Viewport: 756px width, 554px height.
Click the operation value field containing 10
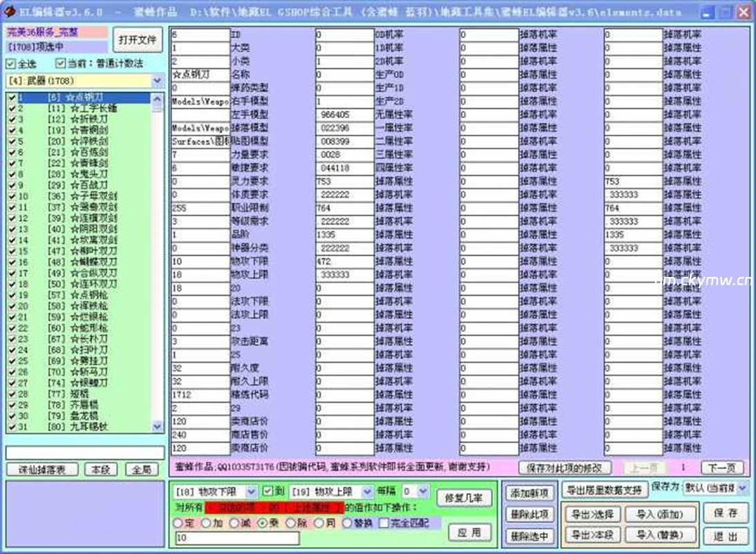pyautogui.click(x=237, y=537)
